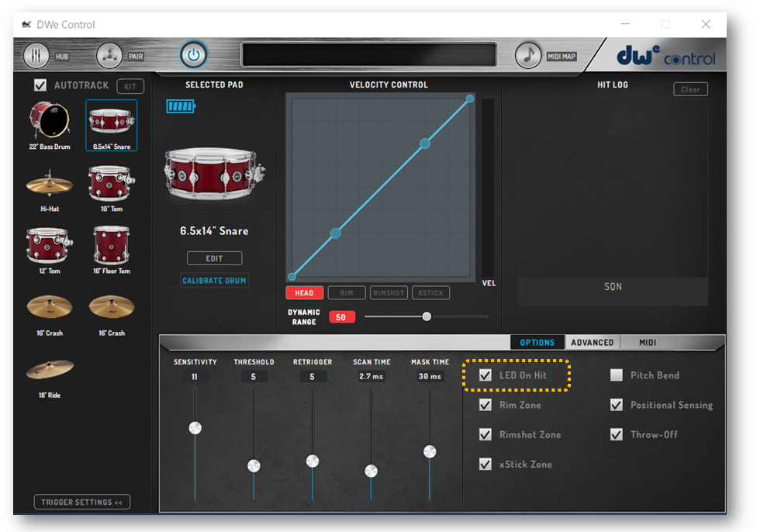
Task: Uncheck the xStick Zone option
Action: tap(485, 464)
